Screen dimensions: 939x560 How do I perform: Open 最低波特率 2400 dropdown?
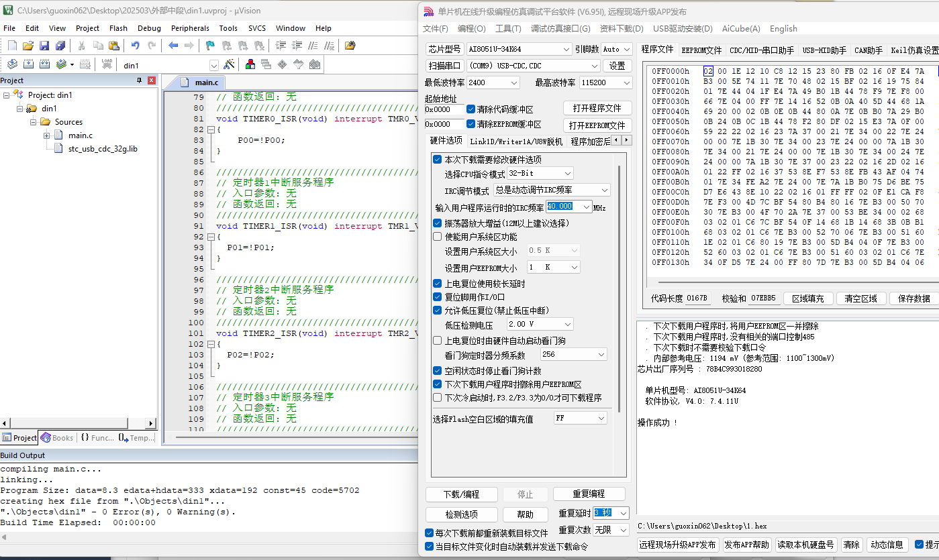(x=493, y=82)
